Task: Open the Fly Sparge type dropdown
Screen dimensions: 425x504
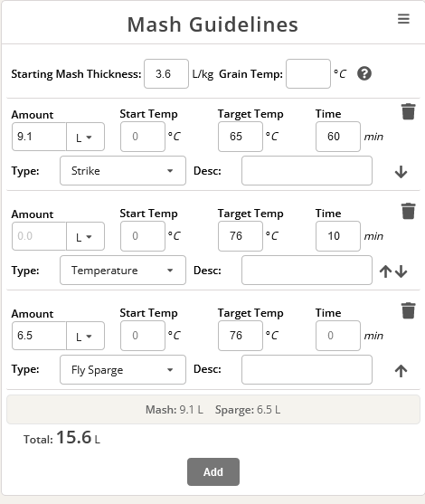Action: pyautogui.click(x=123, y=370)
